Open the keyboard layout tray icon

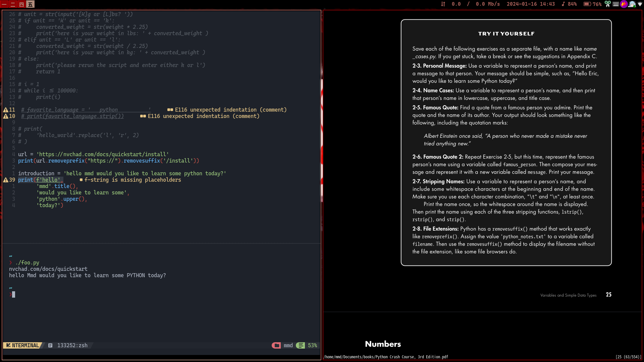coord(616,4)
